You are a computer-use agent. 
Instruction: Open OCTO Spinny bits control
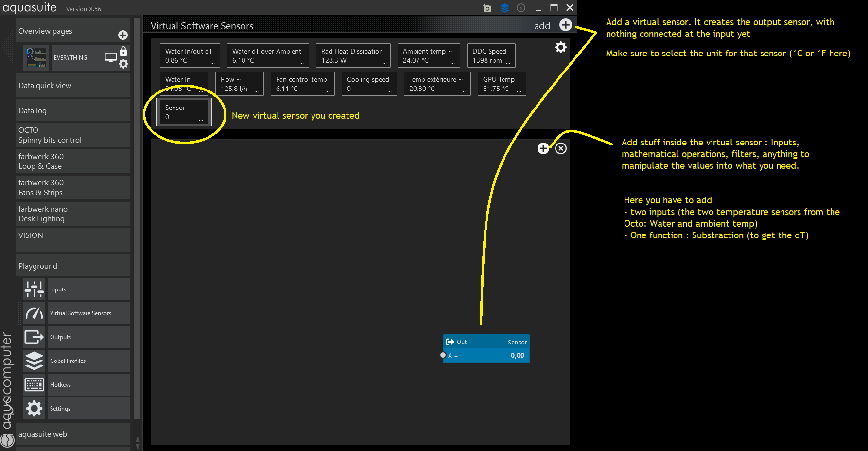point(73,135)
